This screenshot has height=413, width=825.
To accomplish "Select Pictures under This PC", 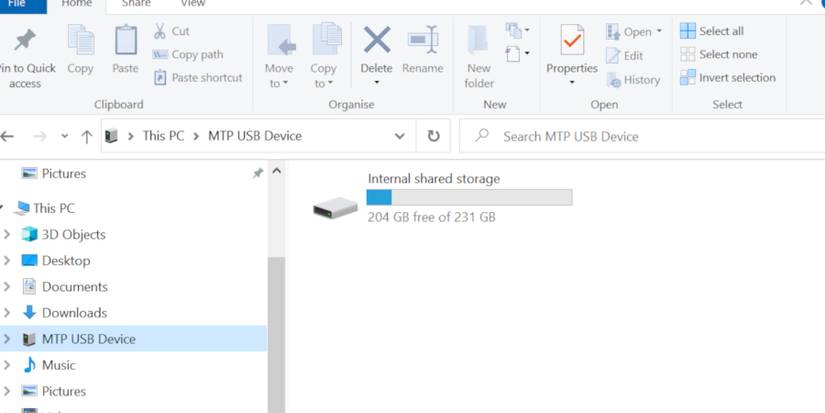I will click(64, 391).
